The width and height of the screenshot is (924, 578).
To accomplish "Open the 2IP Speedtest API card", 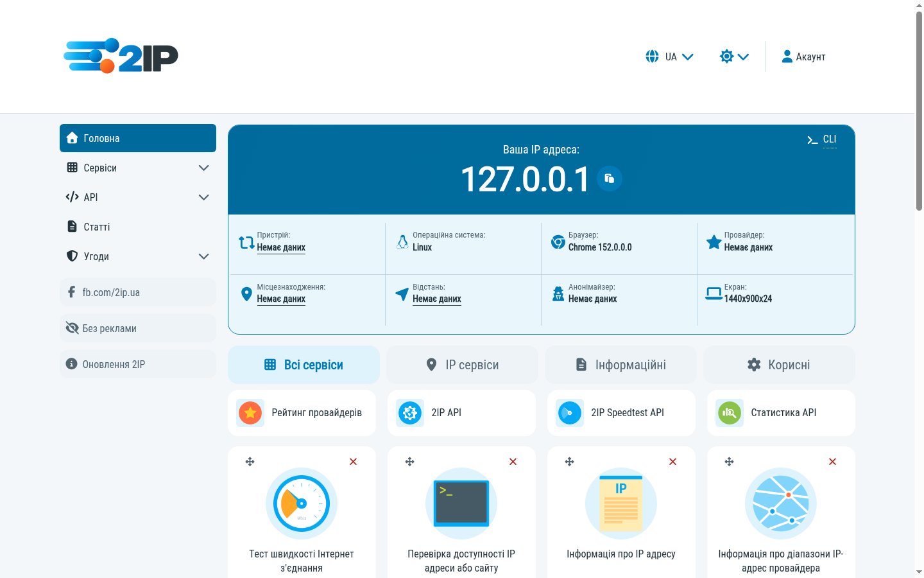I will pos(621,413).
